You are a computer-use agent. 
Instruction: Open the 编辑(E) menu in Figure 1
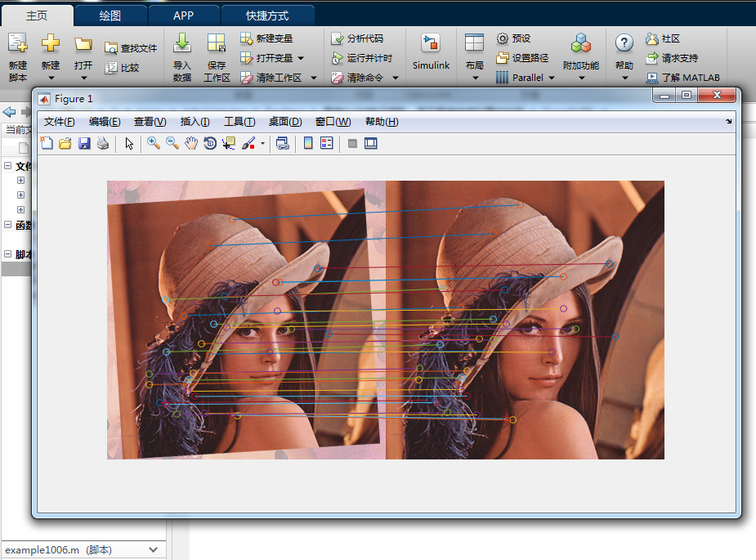pyautogui.click(x=105, y=122)
